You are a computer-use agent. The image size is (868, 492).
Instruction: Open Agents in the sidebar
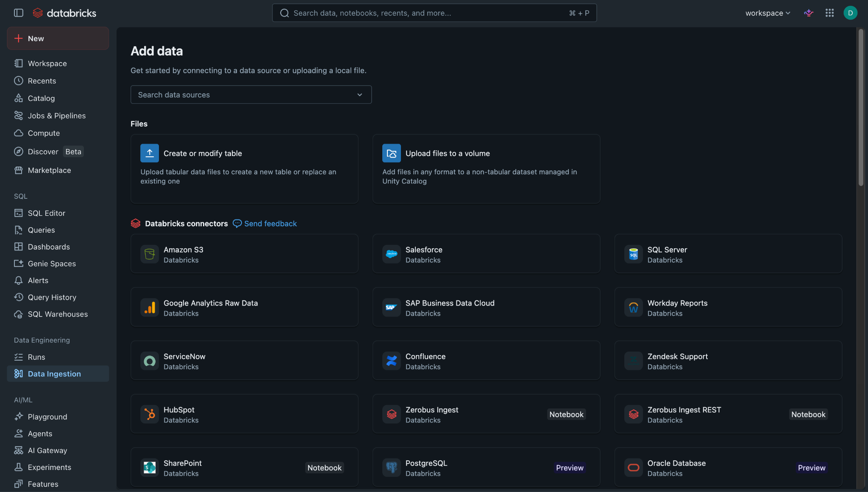point(58,434)
